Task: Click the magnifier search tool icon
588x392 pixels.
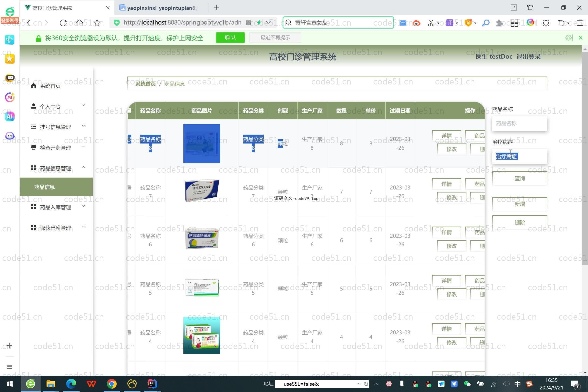Action: (486, 23)
